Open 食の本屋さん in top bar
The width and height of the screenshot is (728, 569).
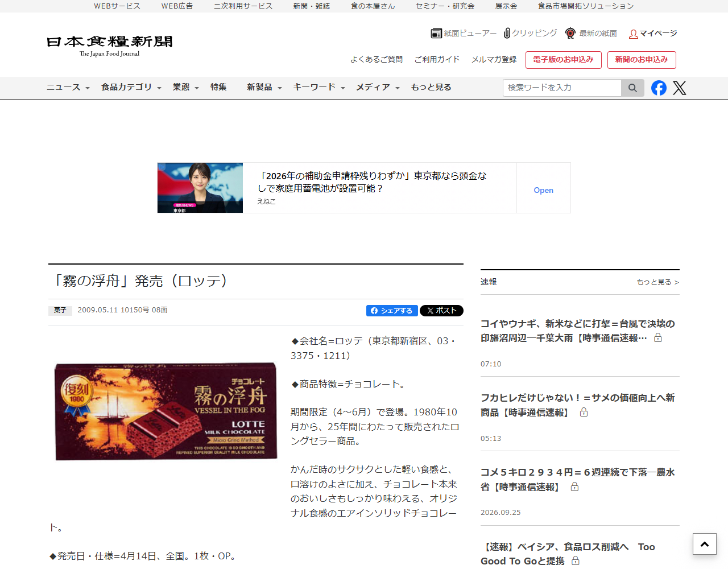coord(373,6)
